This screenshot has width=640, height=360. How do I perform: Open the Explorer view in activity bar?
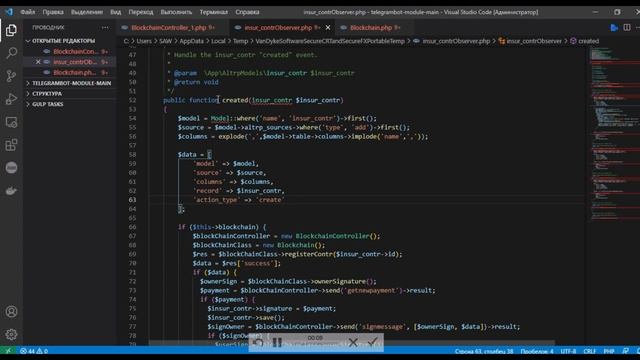(x=11, y=30)
